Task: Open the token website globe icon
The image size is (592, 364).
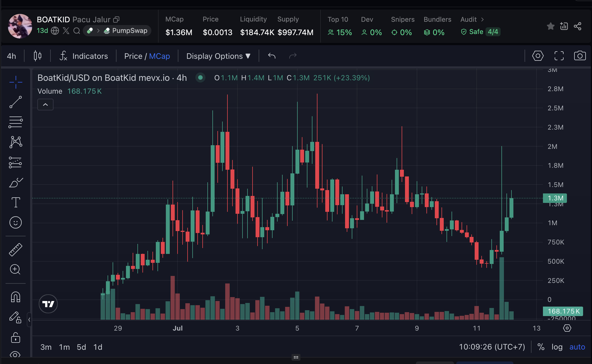Action: (x=55, y=31)
